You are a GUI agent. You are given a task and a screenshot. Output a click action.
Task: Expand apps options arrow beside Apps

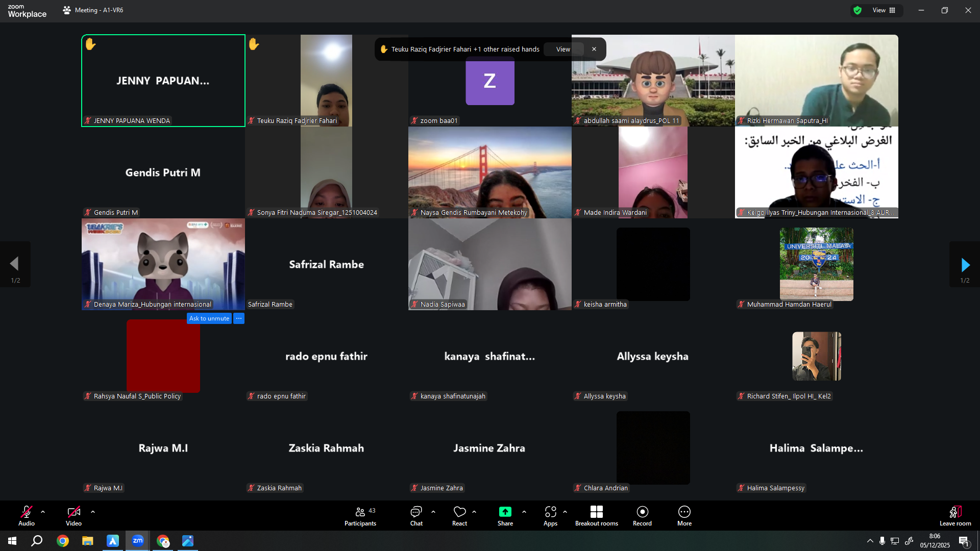565,512
